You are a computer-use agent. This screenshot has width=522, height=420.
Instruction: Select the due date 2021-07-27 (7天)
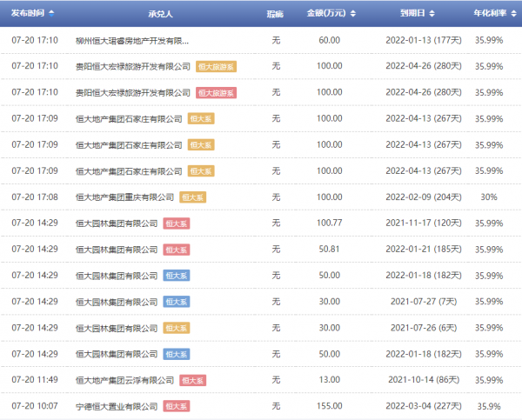point(424,302)
